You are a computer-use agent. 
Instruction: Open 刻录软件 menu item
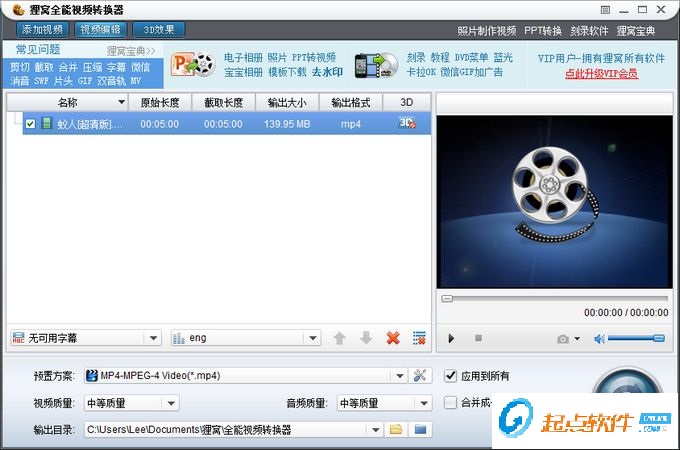click(x=589, y=31)
